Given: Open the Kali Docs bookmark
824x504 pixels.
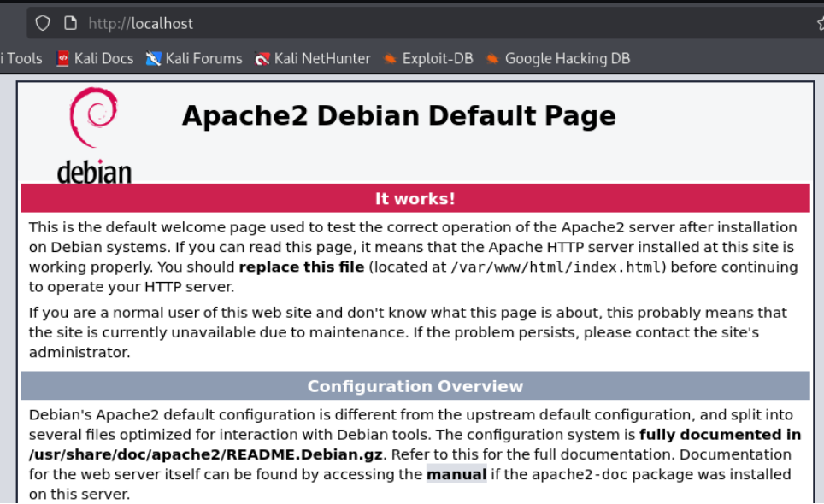Looking at the screenshot, I should 95,58.
